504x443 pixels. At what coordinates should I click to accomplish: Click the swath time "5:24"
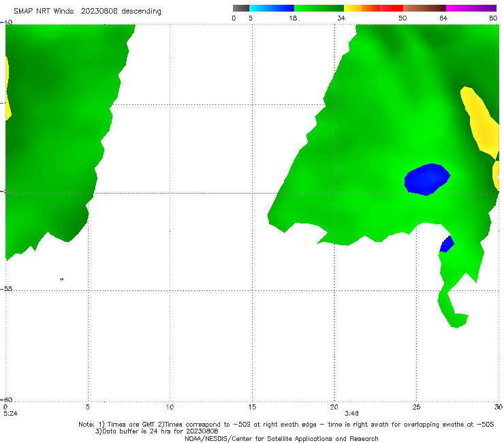pyautogui.click(x=11, y=414)
